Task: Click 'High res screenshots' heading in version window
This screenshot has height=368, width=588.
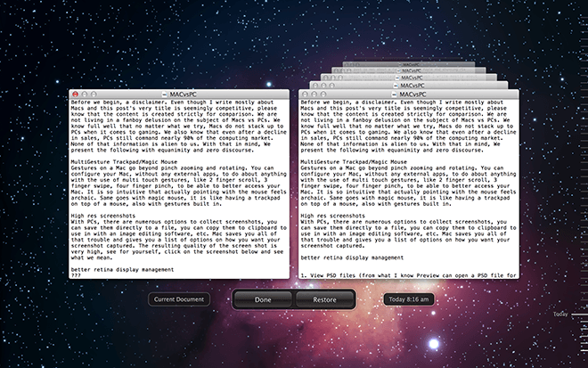Action: (x=332, y=216)
